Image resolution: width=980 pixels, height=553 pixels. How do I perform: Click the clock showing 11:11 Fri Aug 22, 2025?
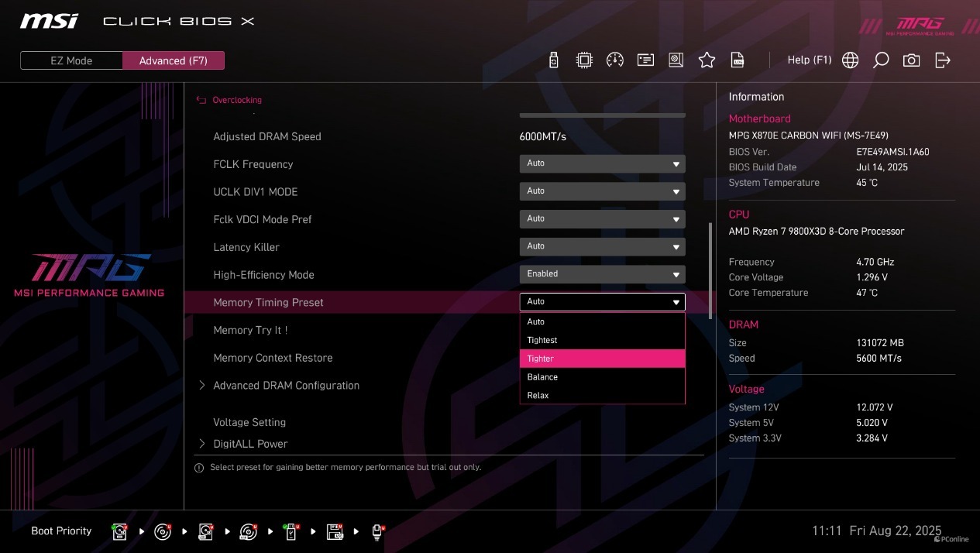pyautogui.click(x=876, y=531)
